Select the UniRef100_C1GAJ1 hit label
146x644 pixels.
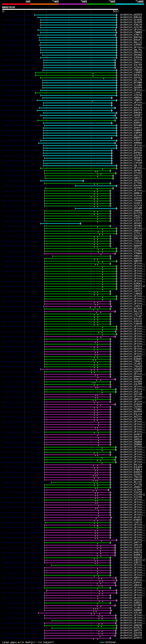[131, 241]
